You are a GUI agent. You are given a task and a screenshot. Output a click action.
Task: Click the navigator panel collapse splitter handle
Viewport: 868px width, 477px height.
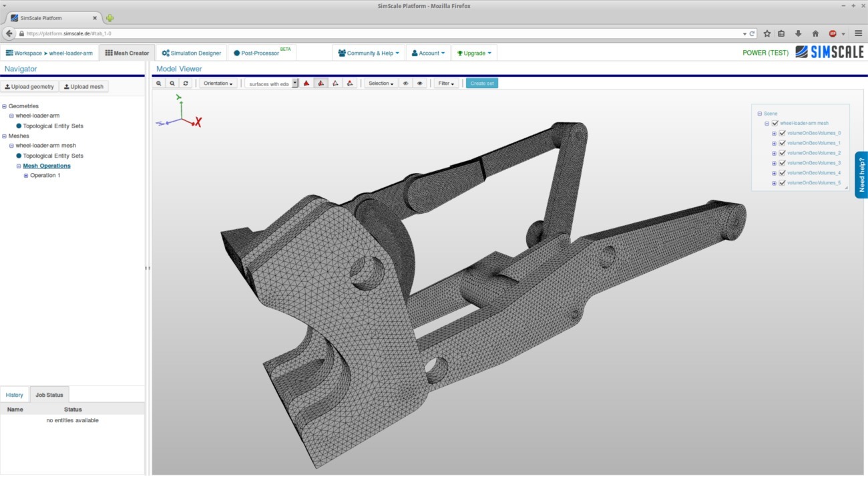[147, 268]
